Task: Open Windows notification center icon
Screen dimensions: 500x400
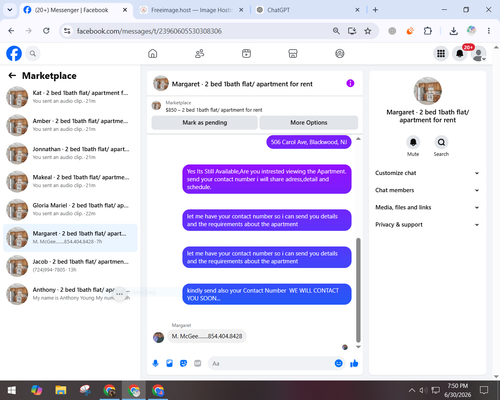Action: [x=484, y=390]
